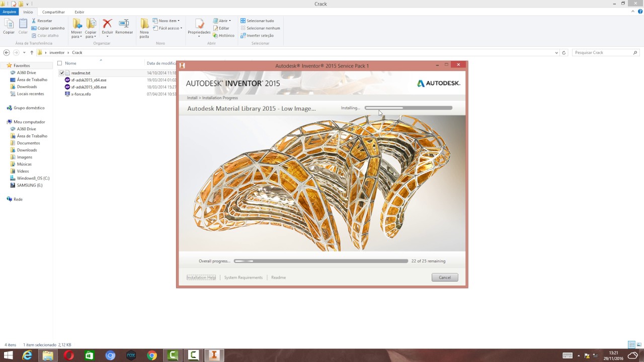
Task: Sort by the Nome column header
Action: 71,63
